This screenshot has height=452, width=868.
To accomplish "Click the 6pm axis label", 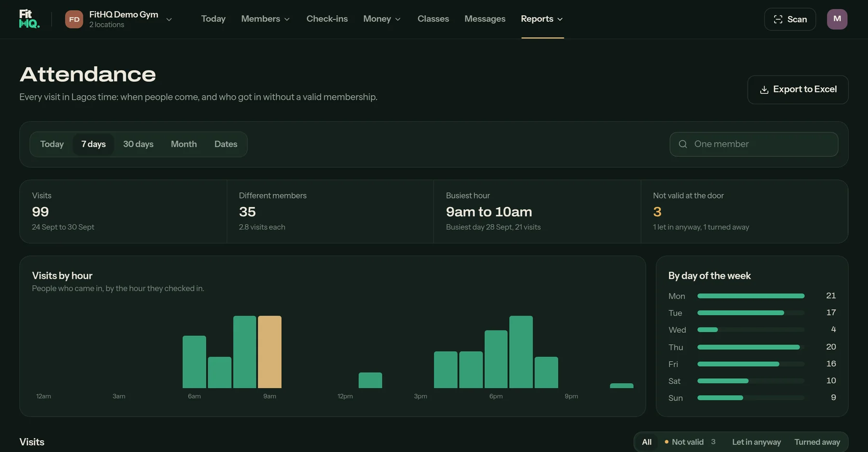I will (496, 396).
